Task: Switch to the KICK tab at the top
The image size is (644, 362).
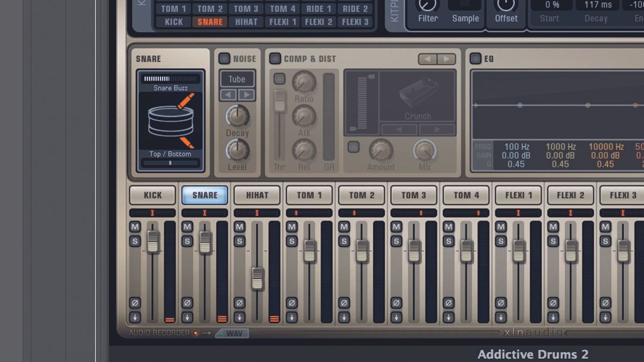Action: tap(173, 21)
